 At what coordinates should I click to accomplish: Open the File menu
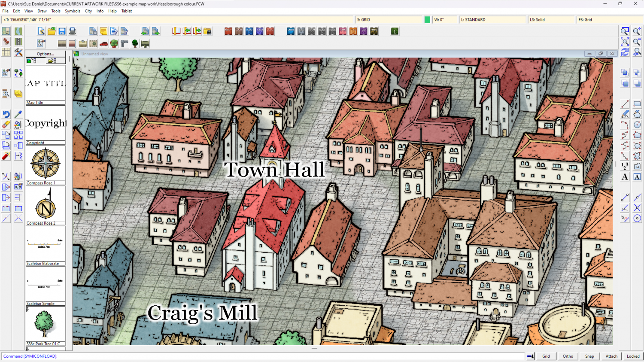coord(5,11)
